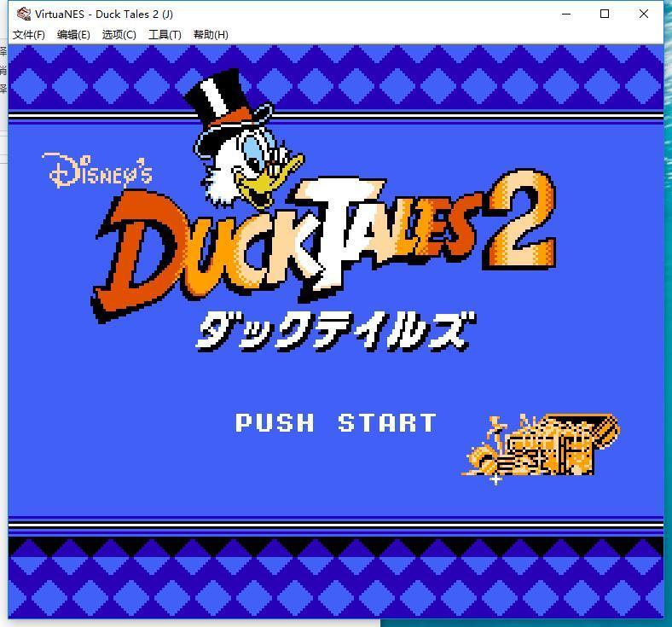This screenshot has height=627, width=672.
Task: Minimize the VirtuaNES window
Action: [x=566, y=14]
